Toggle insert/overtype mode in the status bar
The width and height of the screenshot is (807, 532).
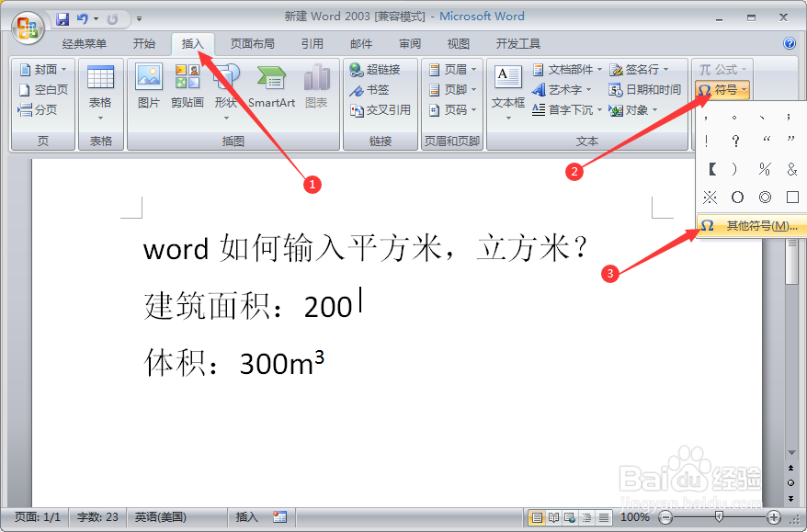(x=244, y=517)
